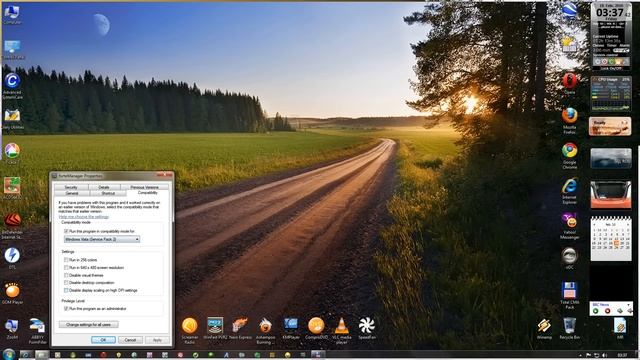Click the Windows Start orb
The height and width of the screenshot is (360, 640).
point(8,354)
